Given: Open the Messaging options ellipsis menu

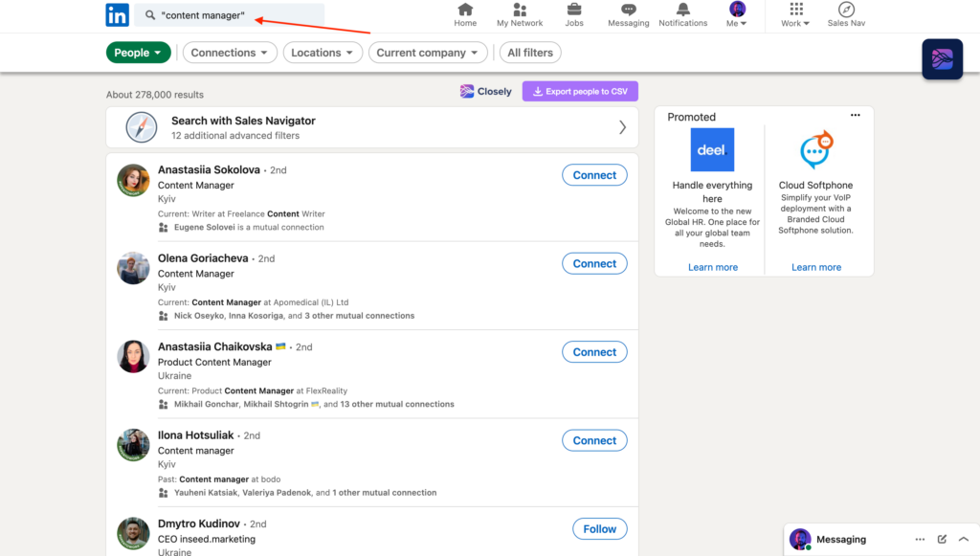Looking at the screenshot, I should tap(919, 539).
